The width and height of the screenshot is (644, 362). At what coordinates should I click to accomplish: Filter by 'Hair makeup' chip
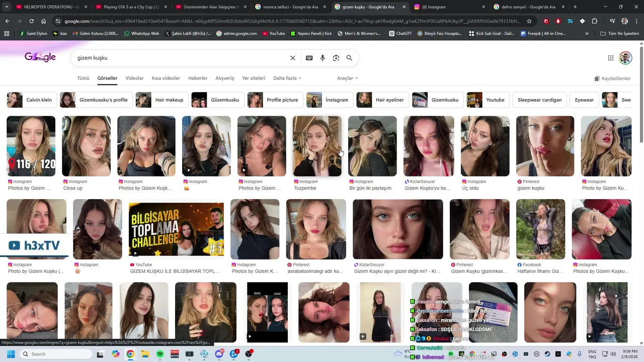[x=162, y=100]
